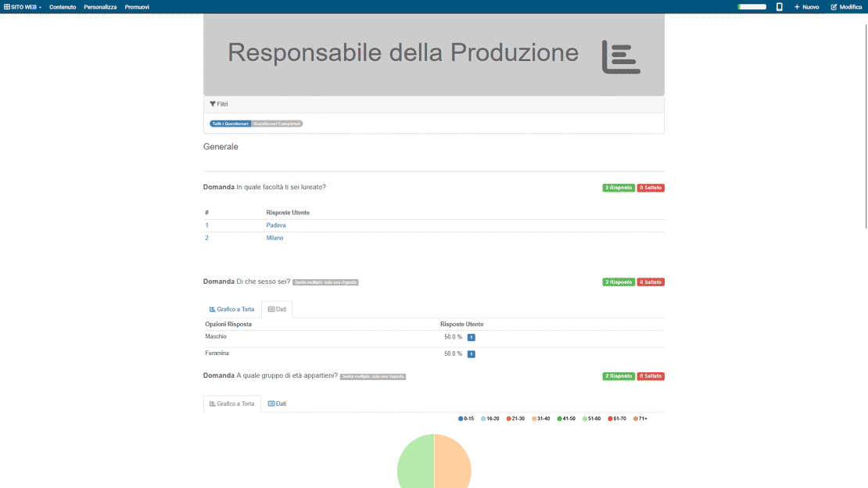Viewport: 868px width, 488px height.
Task: Click the 2 Risposto badge for sesso question
Action: [619, 282]
